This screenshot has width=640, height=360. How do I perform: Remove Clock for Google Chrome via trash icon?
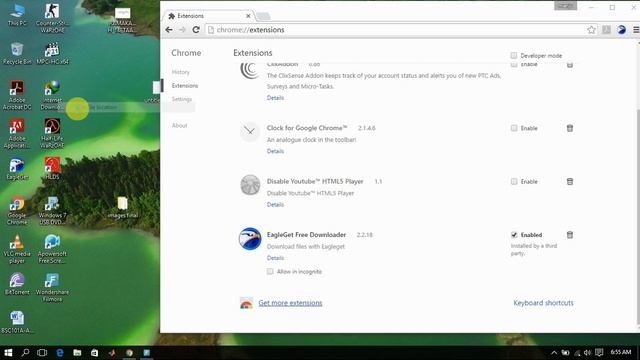tap(570, 128)
